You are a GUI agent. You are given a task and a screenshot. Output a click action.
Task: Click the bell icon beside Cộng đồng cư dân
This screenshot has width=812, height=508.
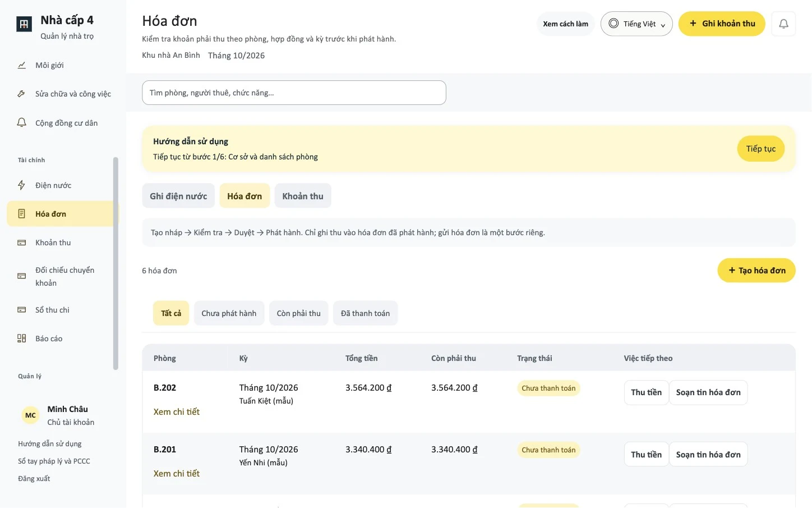pyautogui.click(x=22, y=123)
